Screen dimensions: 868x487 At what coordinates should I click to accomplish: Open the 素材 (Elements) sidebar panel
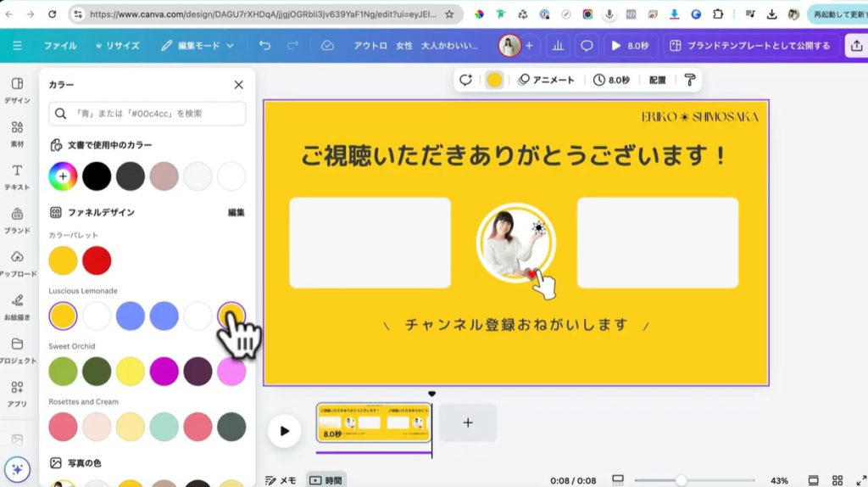click(x=17, y=133)
